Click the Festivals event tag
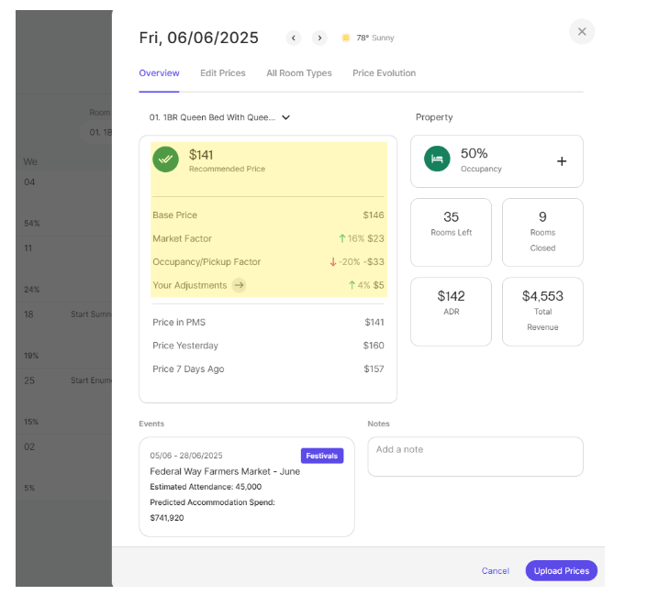 (322, 456)
